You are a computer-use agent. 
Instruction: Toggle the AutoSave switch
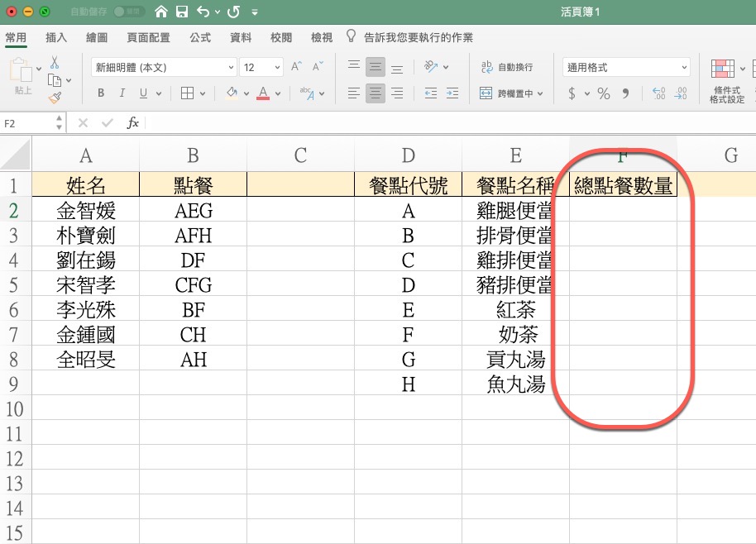pos(129,12)
